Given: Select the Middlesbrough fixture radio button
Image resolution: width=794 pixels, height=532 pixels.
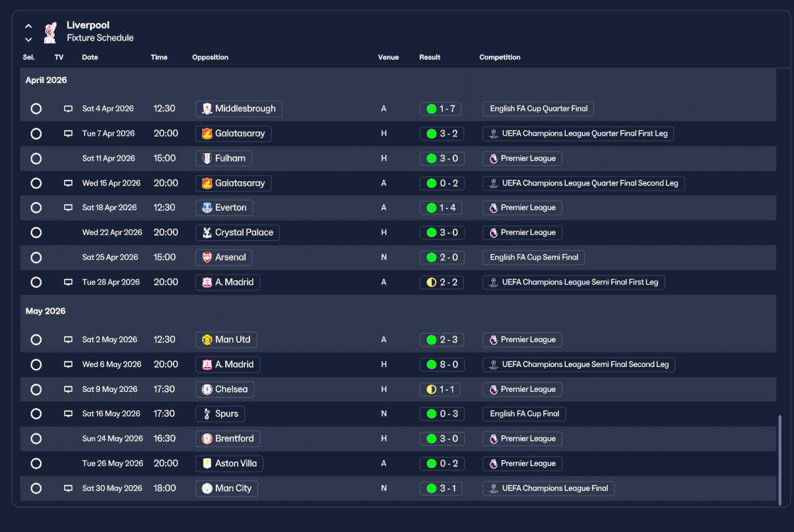Looking at the screenshot, I should pyautogui.click(x=36, y=109).
